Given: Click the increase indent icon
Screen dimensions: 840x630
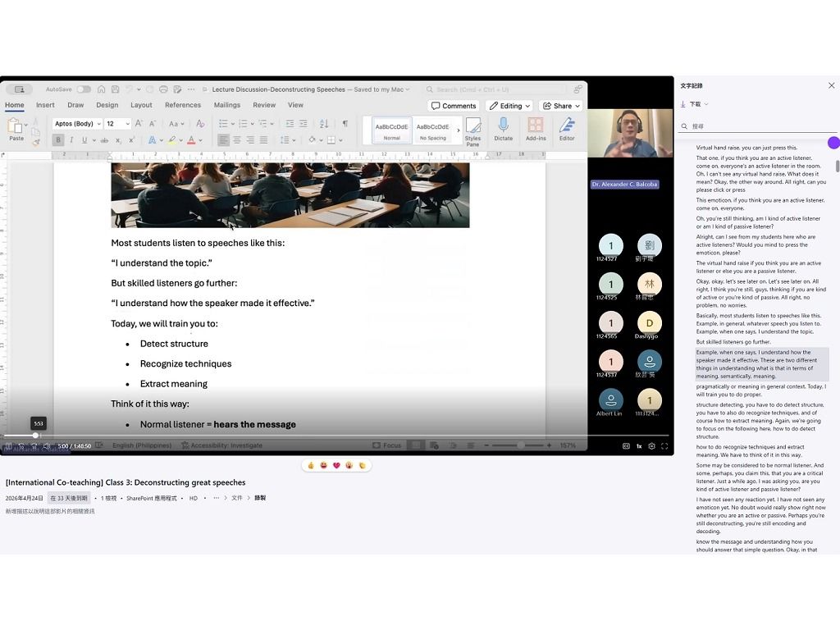Looking at the screenshot, I should click(304, 124).
